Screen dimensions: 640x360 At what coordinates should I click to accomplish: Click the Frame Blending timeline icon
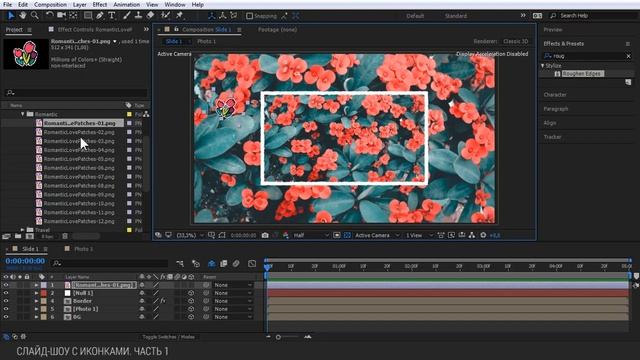point(224,264)
